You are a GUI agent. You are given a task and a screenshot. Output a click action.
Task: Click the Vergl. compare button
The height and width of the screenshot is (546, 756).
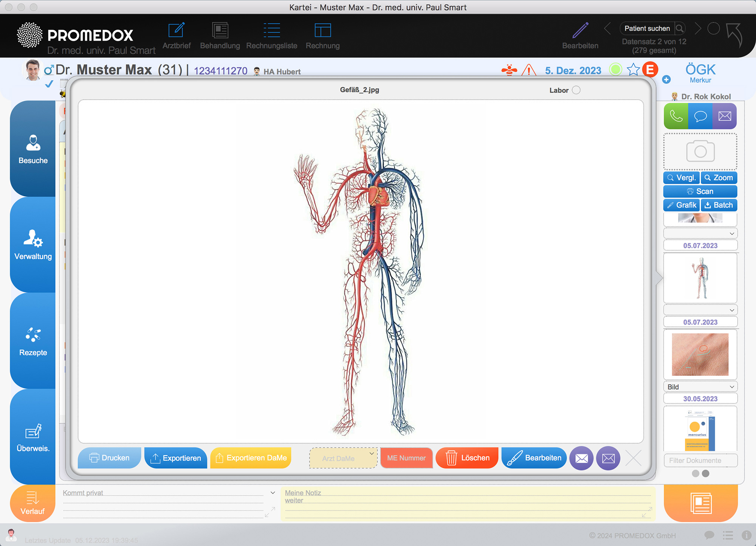682,178
